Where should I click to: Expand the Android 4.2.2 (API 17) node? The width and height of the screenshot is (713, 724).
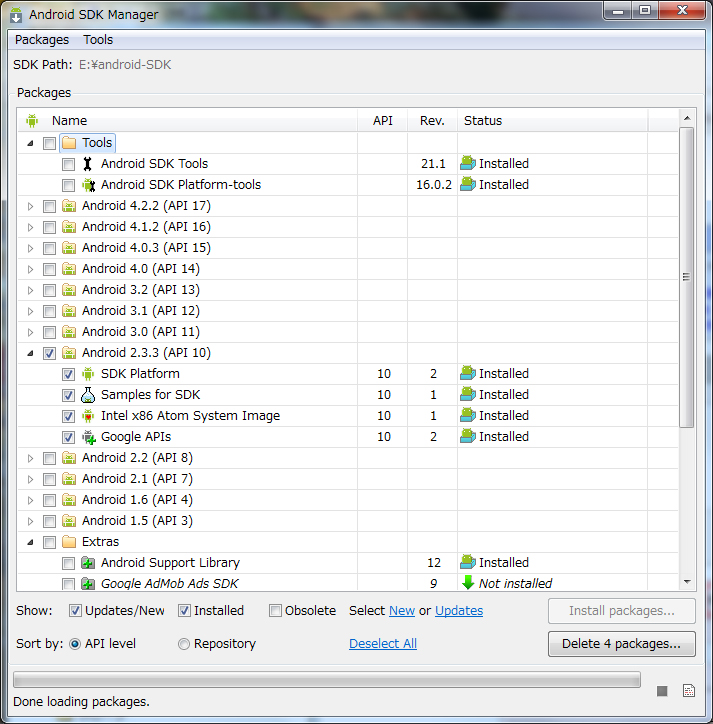[x=30, y=206]
